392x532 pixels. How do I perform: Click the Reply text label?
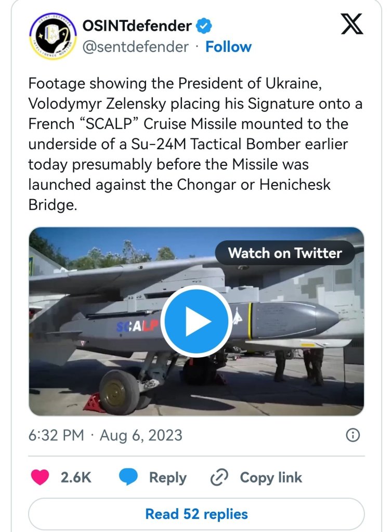(x=168, y=477)
